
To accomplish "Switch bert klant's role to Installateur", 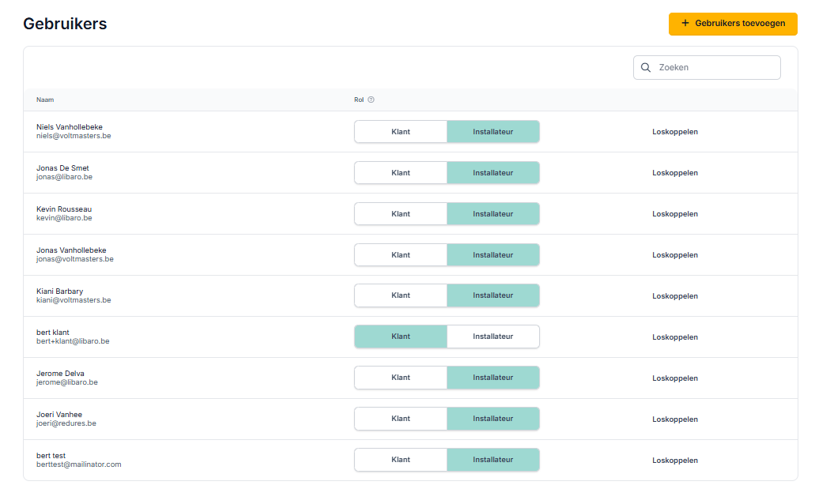I will [493, 336].
